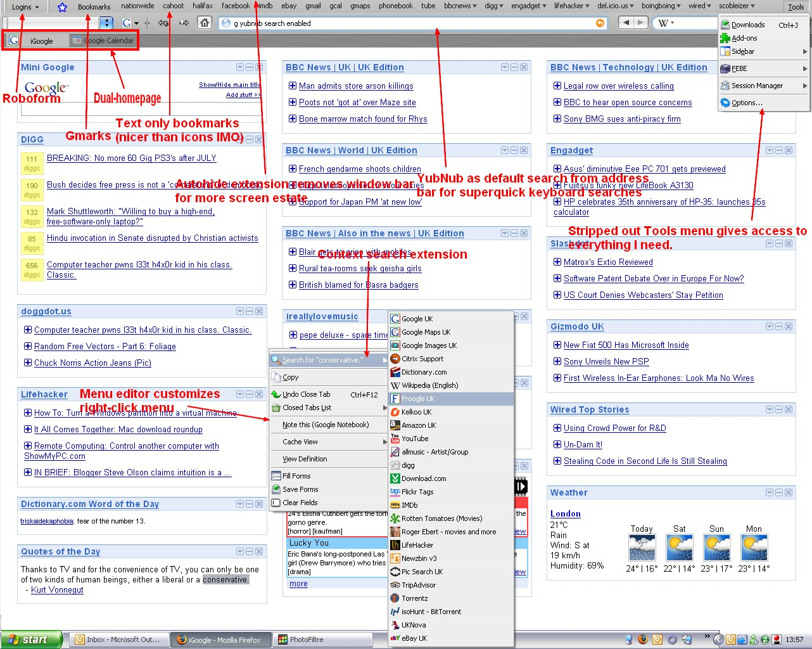
Task: Open the engadget bookmark dropdown
Action: pos(530,6)
